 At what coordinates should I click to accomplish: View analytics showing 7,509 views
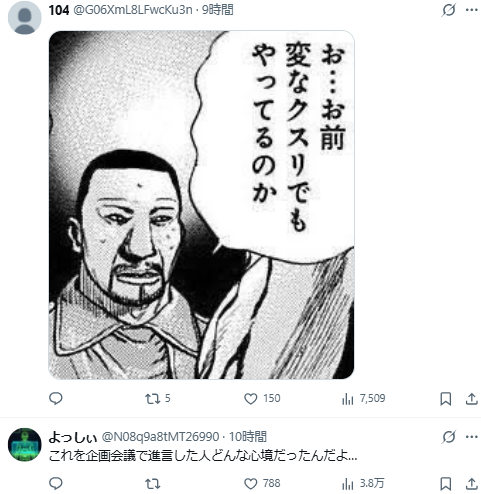coord(363,398)
